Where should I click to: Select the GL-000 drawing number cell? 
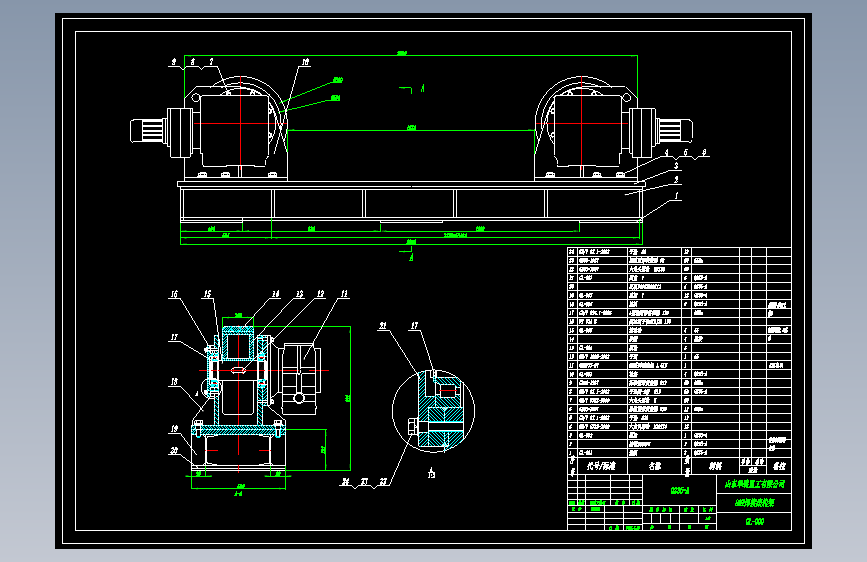(754, 522)
